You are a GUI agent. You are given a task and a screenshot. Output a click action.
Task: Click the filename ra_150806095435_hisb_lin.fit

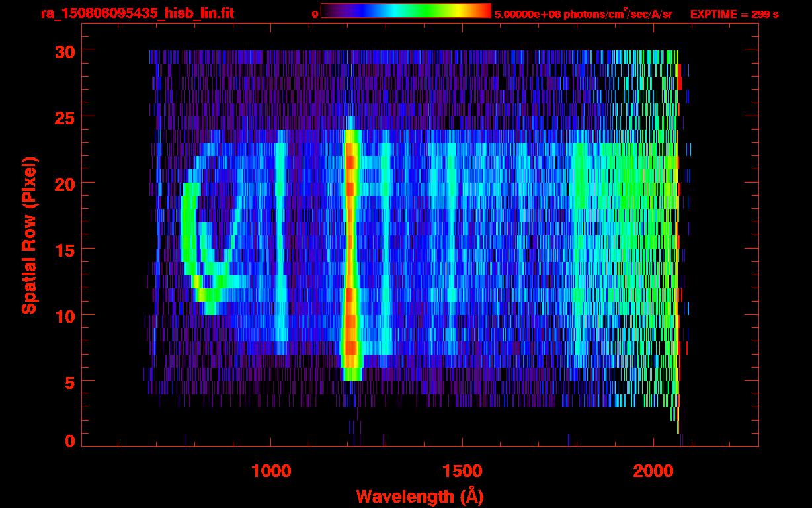tap(137, 13)
